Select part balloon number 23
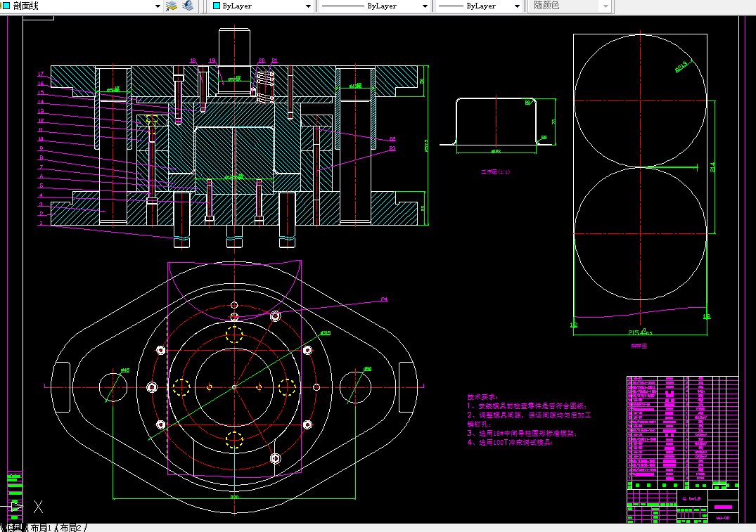Image resolution: width=756 pixels, height=532 pixels. click(392, 148)
